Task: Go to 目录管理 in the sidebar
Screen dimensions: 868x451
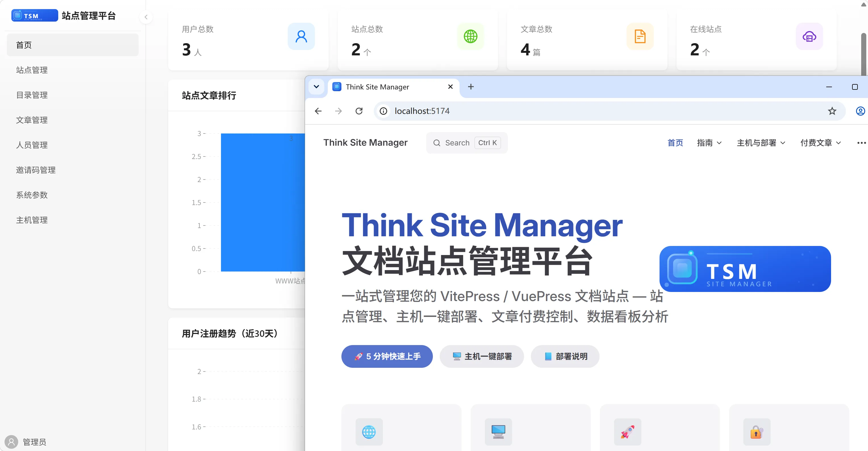Action: (72, 95)
